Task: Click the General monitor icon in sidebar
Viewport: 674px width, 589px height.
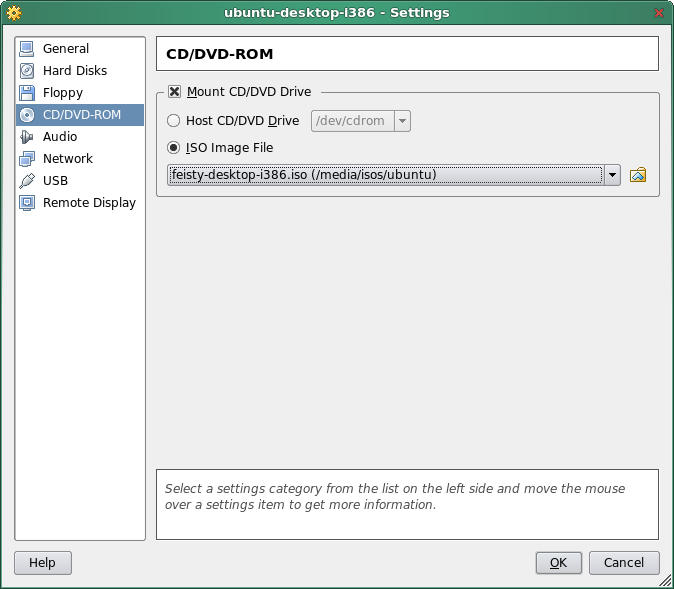Action: (x=27, y=49)
